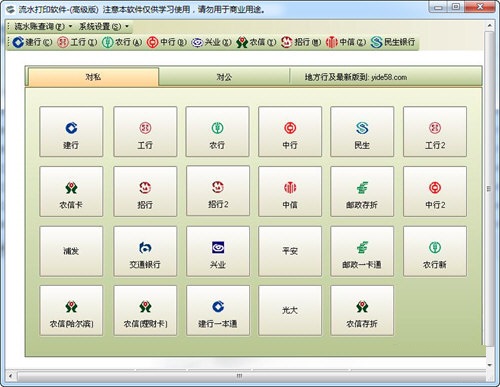Open the 兴业 tile in grid

pyautogui.click(x=218, y=251)
